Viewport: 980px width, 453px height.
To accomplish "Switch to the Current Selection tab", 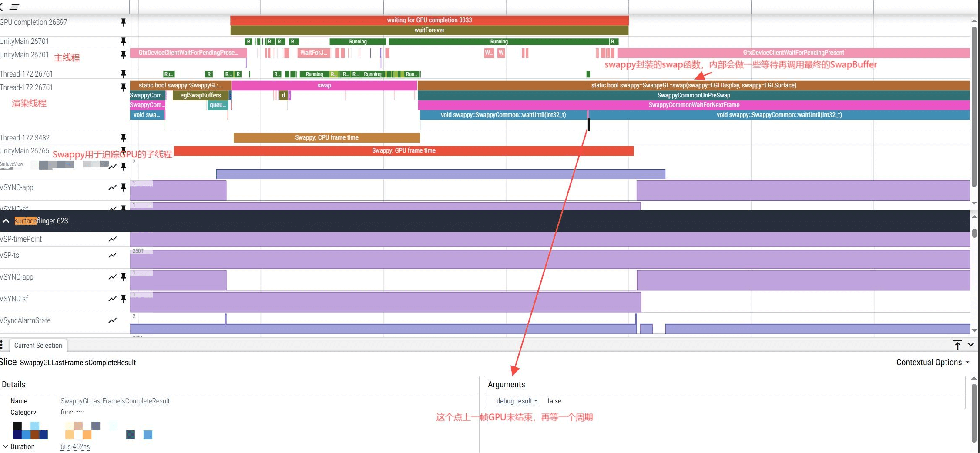I will [38, 345].
